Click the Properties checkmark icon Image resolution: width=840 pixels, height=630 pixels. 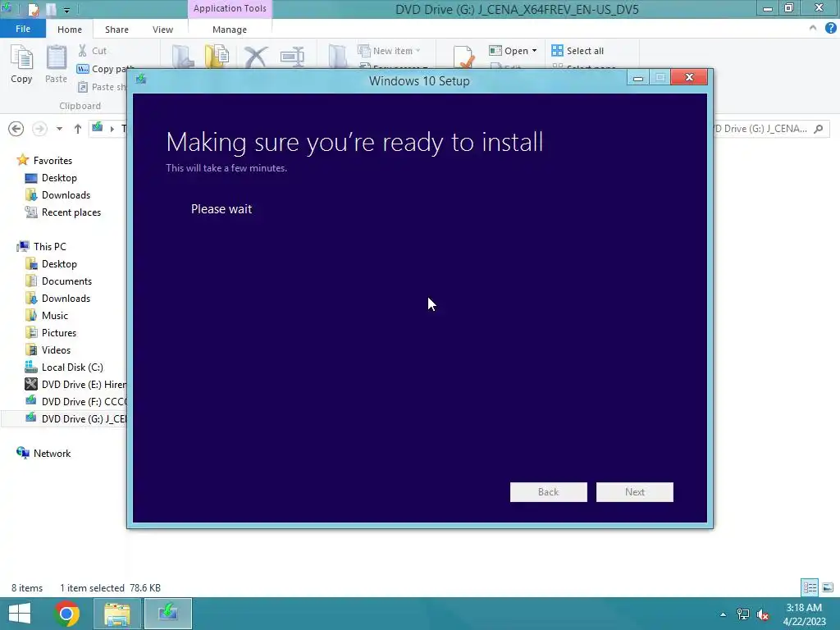(463, 57)
